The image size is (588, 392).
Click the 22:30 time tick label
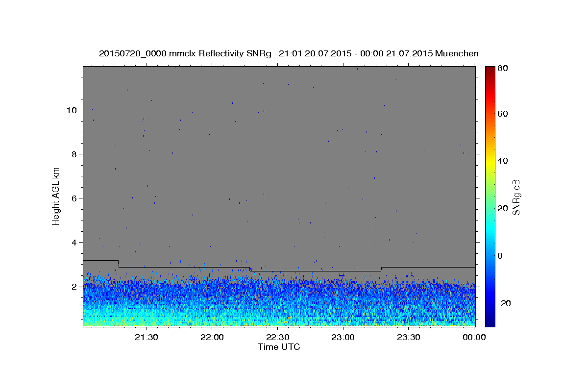pyautogui.click(x=277, y=337)
